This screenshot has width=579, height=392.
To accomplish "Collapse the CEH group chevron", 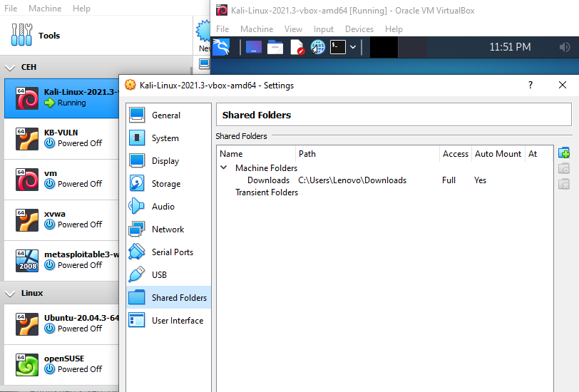I will coord(10,68).
